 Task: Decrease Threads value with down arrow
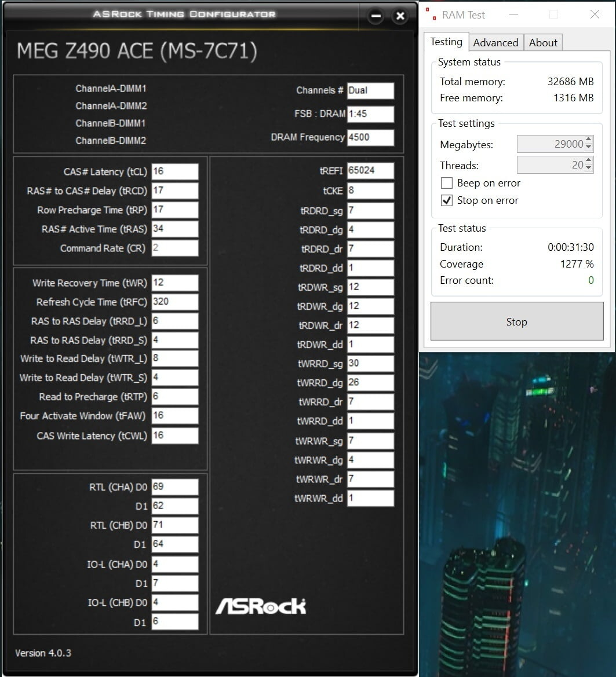pyautogui.click(x=589, y=169)
